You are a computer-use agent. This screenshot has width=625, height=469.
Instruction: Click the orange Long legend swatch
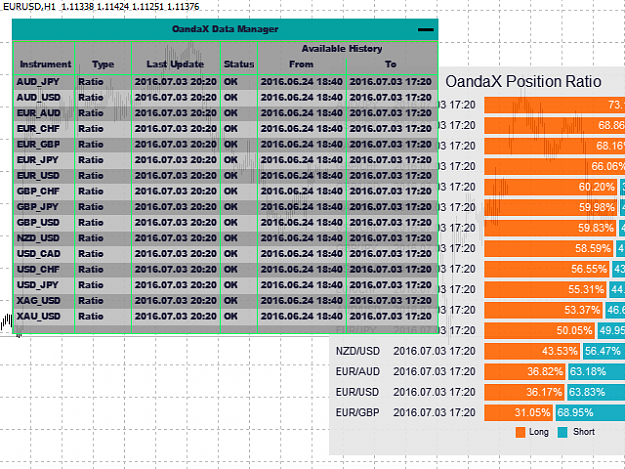click(x=520, y=432)
